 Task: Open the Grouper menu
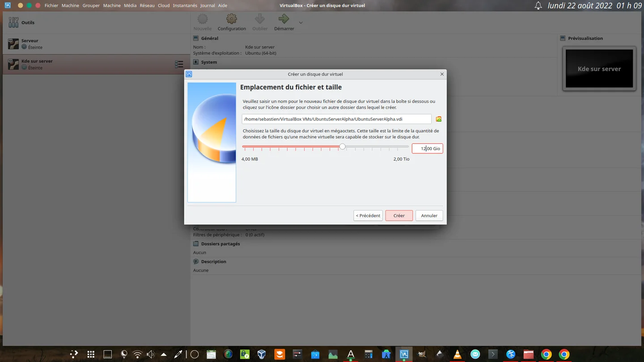[91, 5]
